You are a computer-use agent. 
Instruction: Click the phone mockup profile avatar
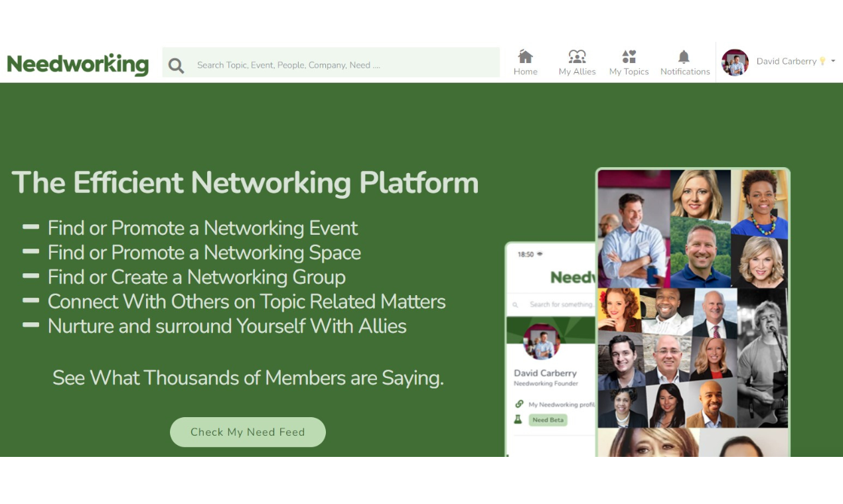[x=542, y=342]
